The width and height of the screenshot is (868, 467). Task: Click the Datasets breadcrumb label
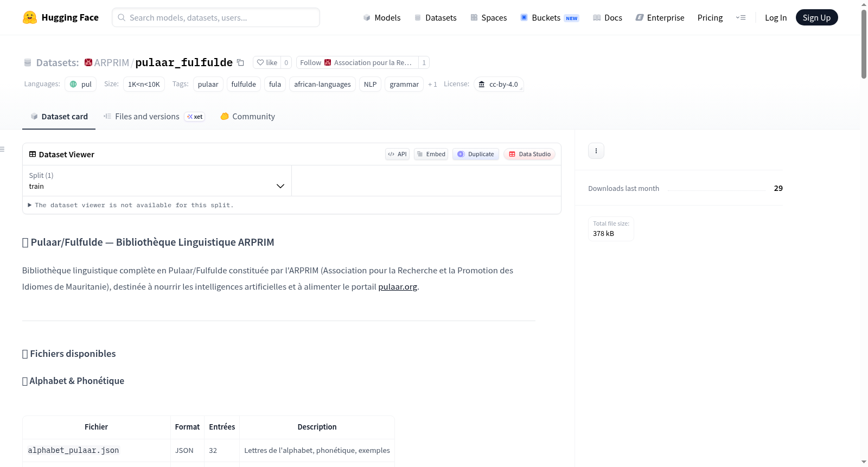click(x=58, y=62)
